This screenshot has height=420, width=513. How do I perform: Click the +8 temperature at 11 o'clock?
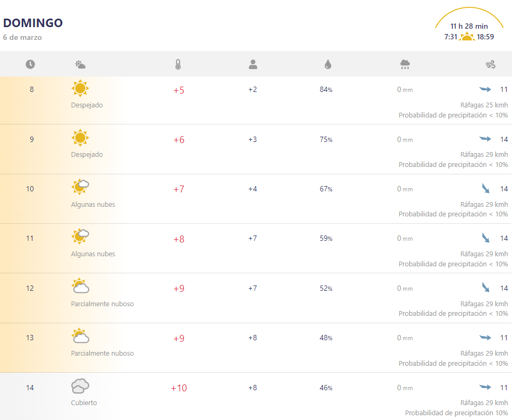(x=179, y=239)
